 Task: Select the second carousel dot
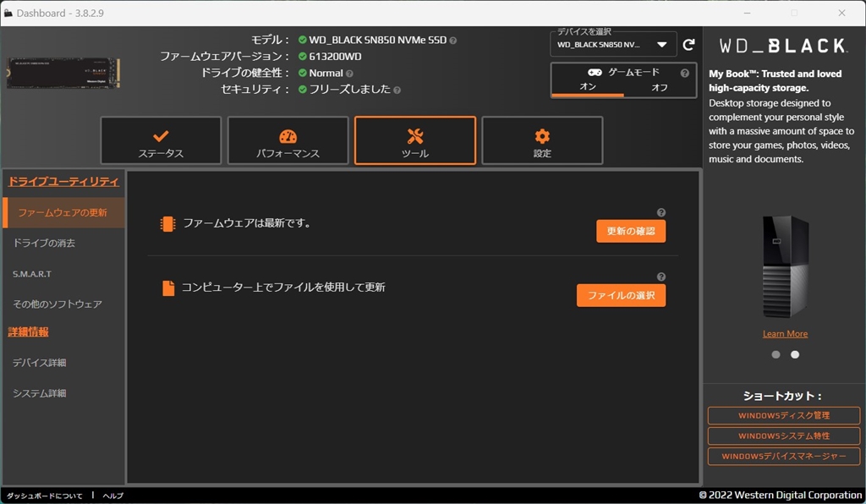pos(795,354)
